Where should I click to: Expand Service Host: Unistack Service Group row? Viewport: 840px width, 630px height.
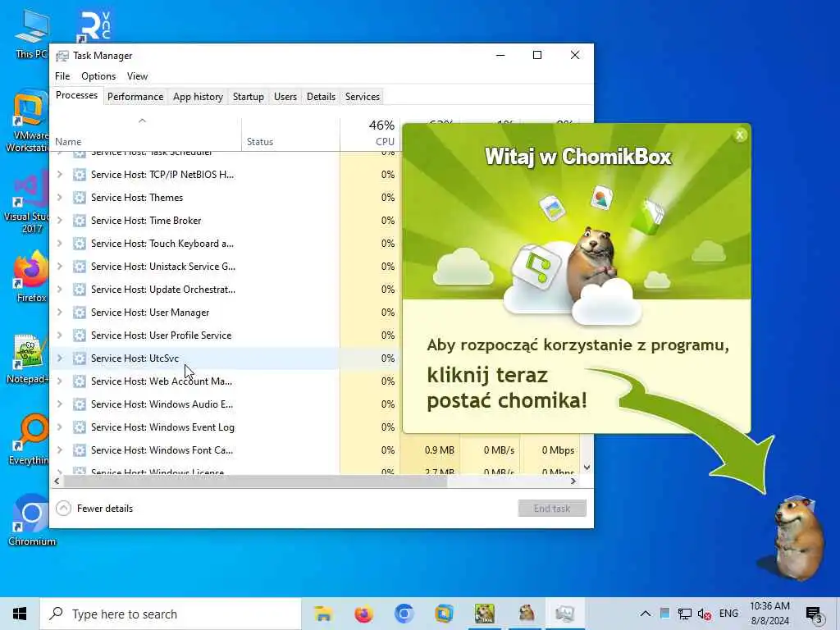pos(59,267)
